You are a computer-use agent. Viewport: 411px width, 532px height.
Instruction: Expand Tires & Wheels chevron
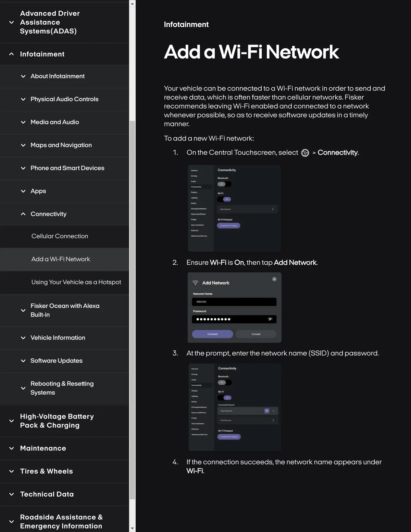point(12,471)
